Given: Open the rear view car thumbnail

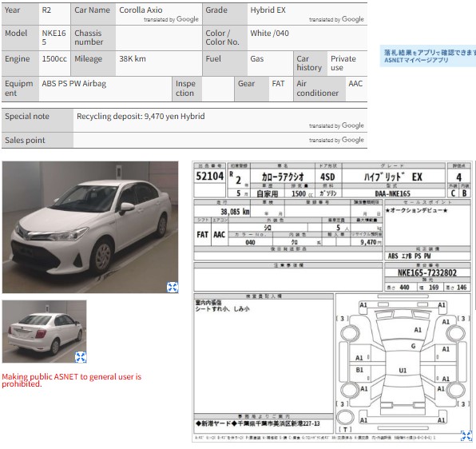Looking at the screenshot, I should (44, 332).
